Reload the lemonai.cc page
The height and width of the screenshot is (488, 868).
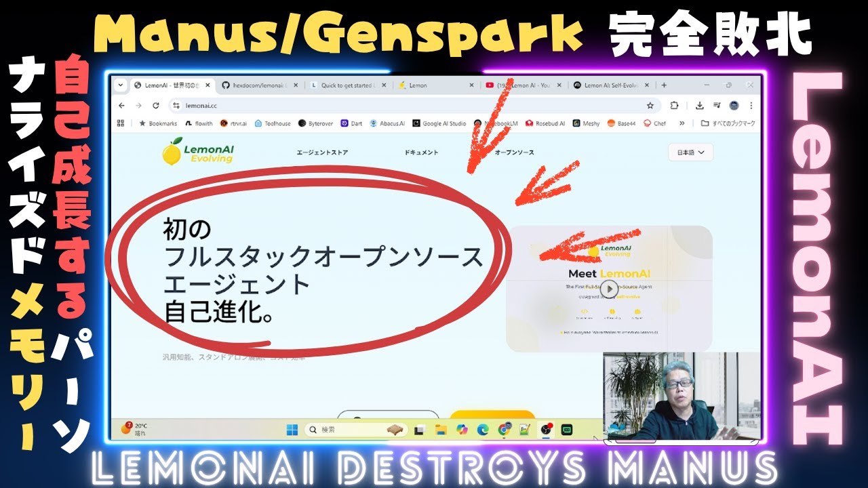[155, 106]
